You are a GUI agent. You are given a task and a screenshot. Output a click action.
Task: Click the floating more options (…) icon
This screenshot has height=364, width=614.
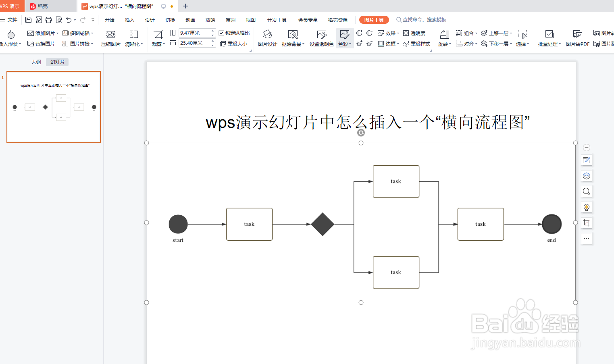point(587,239)
